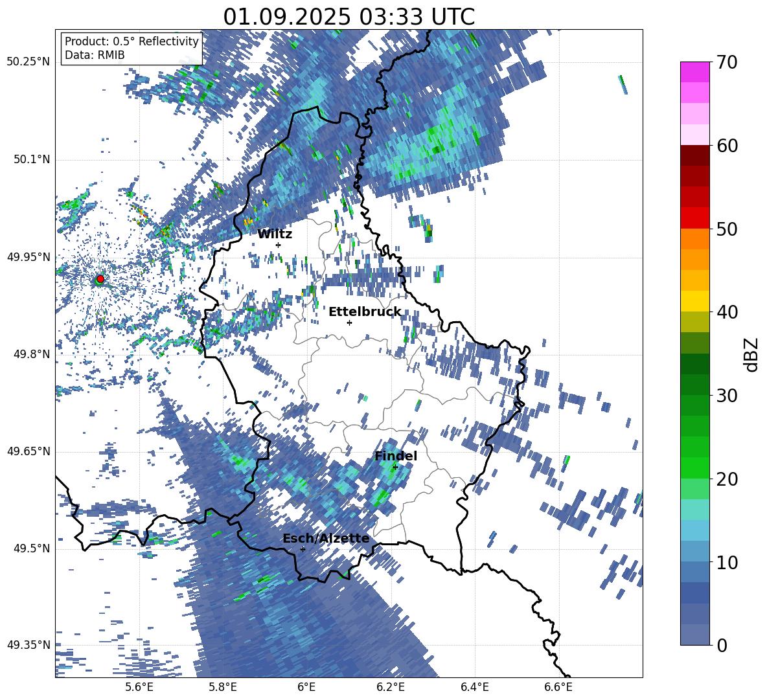Viewport: 767px width, 700px height.
Task: Click the title 01.09.2025 03:33 UTC
Action: pos(349,17)
